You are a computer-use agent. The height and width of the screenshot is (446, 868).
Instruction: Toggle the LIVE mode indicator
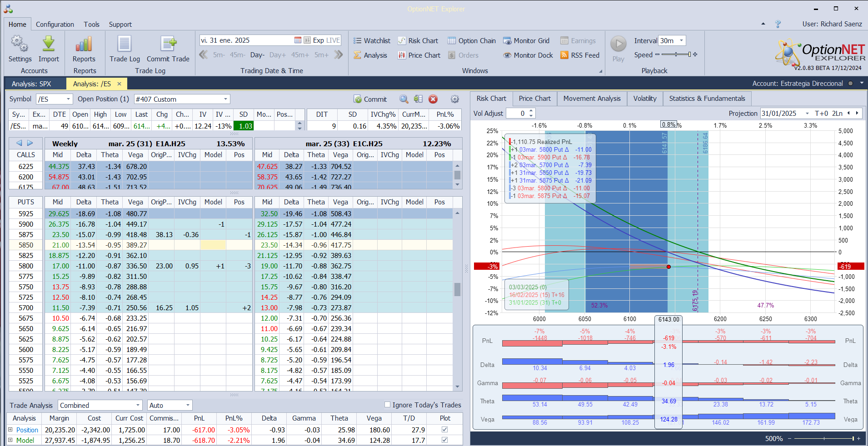point(333,40)
